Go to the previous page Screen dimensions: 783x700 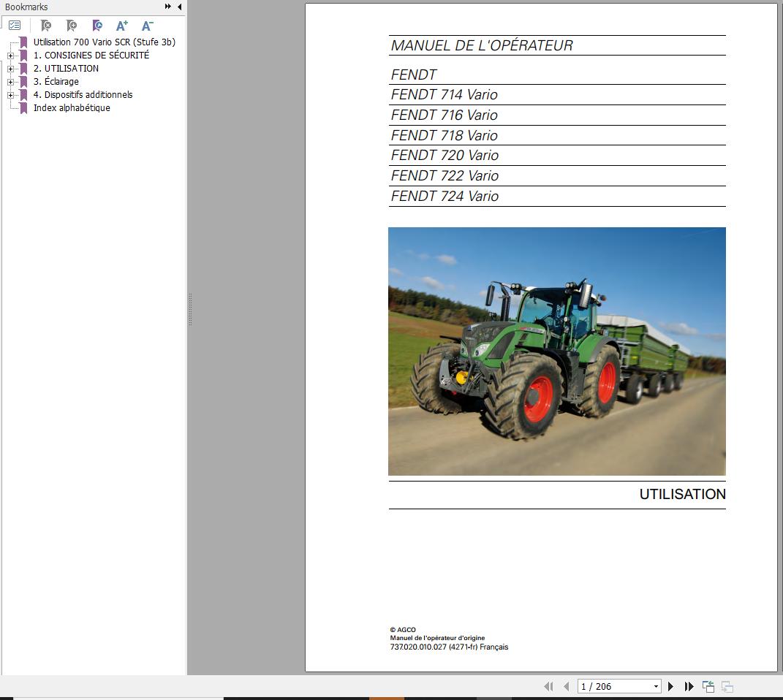[x=567, y=687]
